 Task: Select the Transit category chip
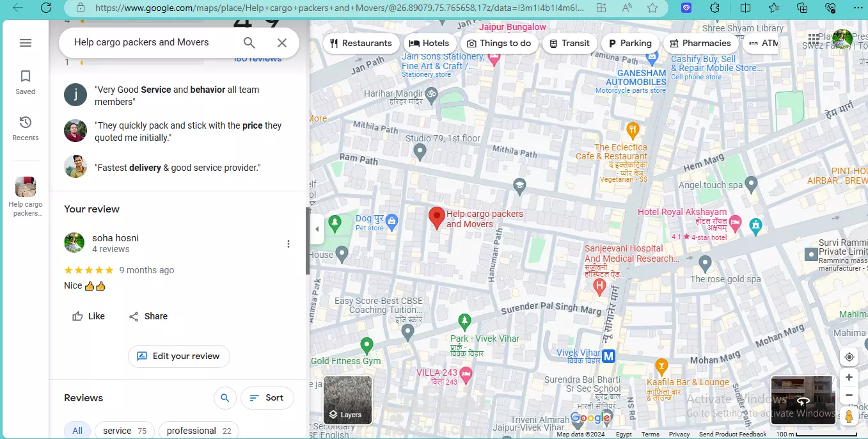point(569,44)
